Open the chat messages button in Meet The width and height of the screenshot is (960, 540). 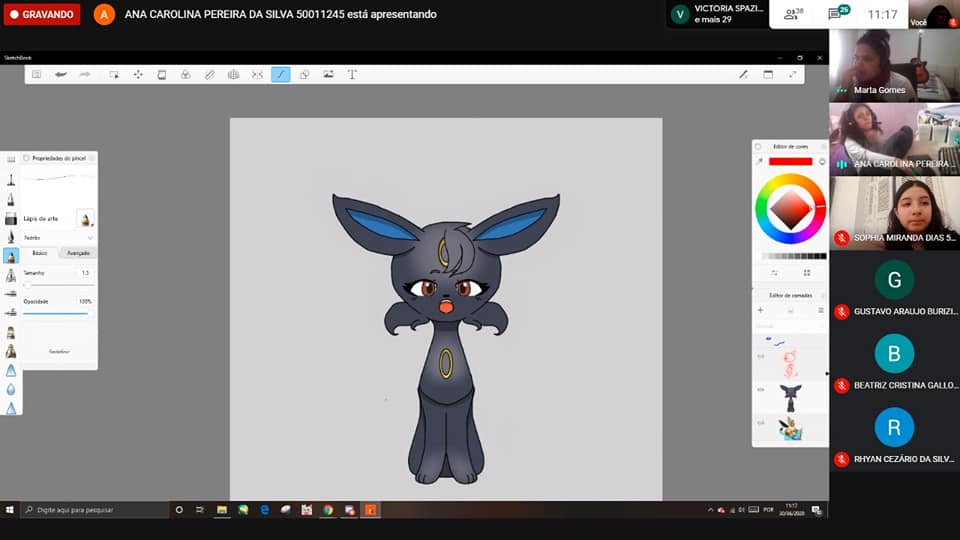(x=838, y=13)
